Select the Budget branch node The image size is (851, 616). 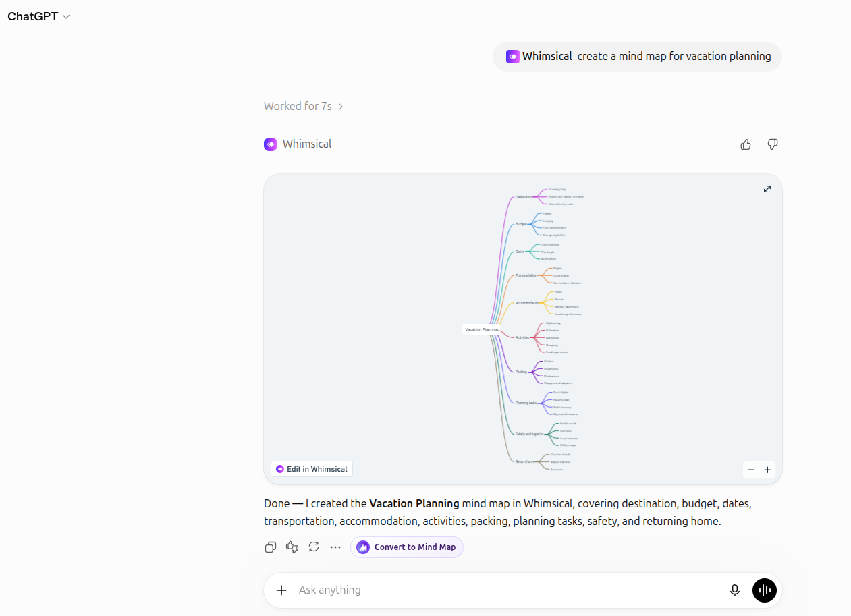click(x=521, y=224)
